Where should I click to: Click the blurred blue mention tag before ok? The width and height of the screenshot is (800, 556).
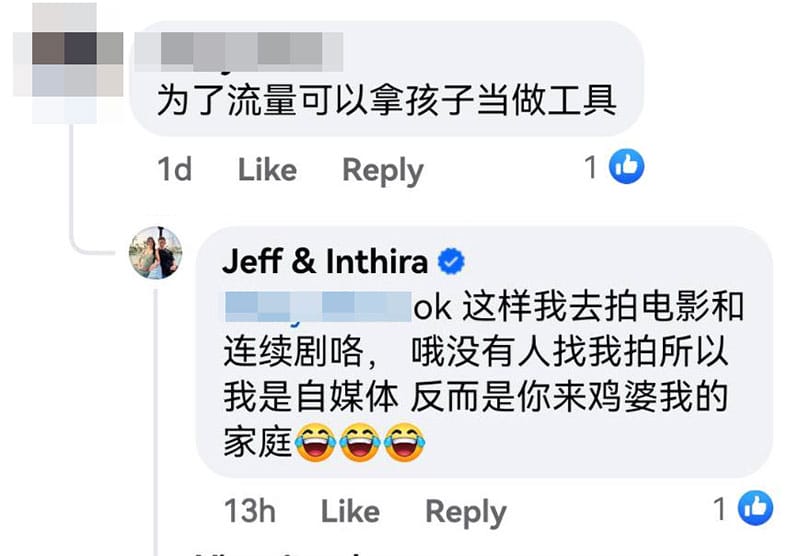coord(318,307)
